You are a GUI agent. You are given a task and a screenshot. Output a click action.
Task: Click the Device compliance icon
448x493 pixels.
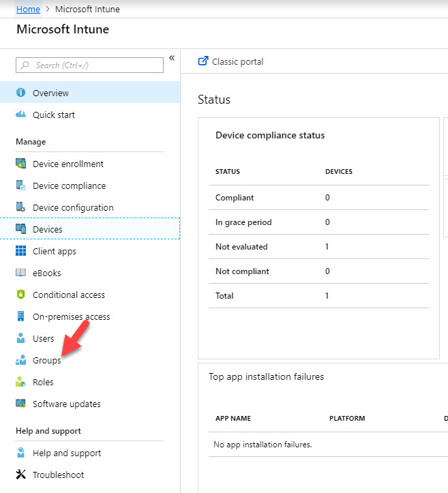point(20,186)
